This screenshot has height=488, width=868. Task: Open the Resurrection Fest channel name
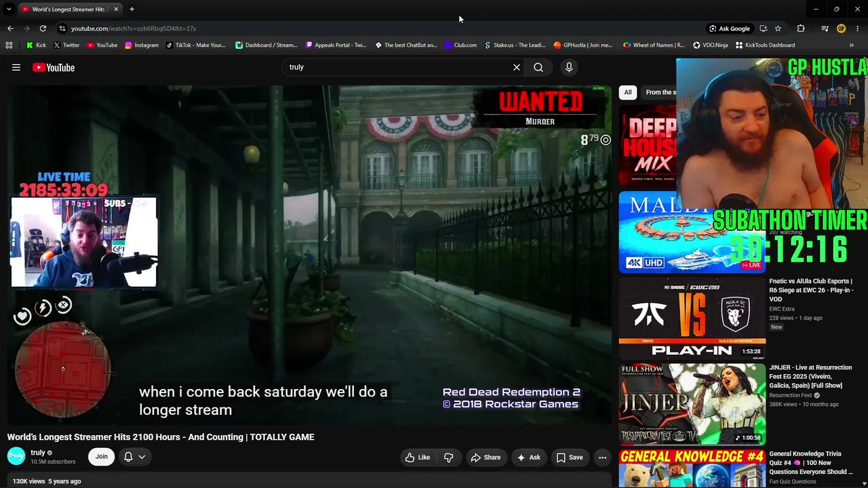pyautogui.click(x=790, y=395)
